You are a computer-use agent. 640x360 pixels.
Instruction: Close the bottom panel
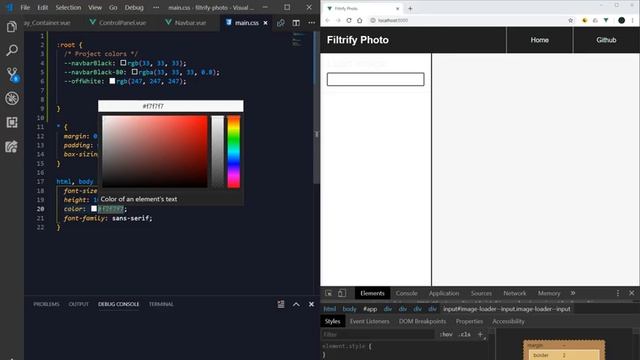coord(311,304)
